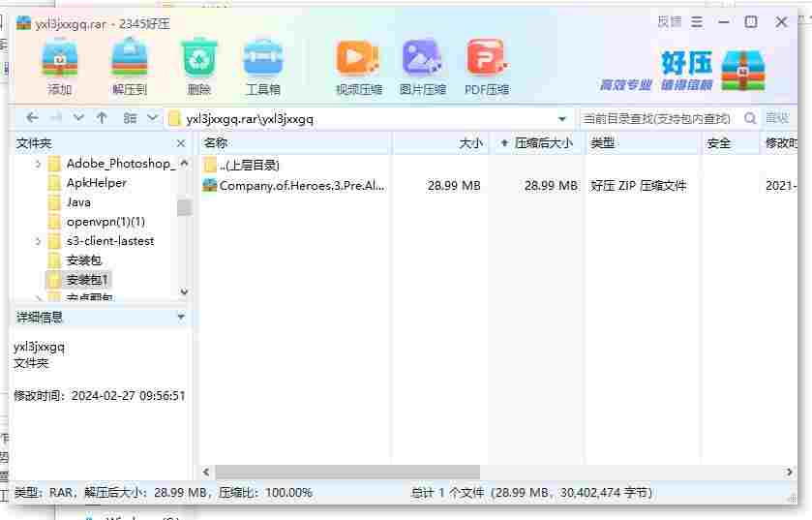
Task: Click the folder tree scroll-down arrow
Action: tap(184, 291)
